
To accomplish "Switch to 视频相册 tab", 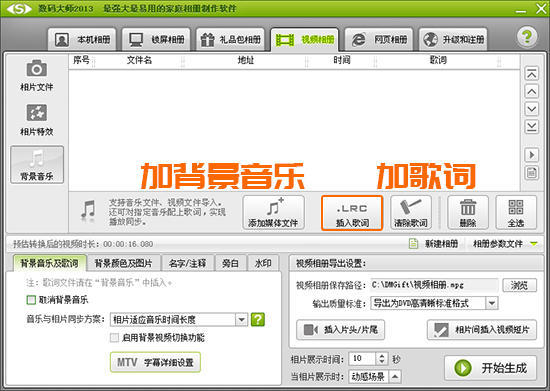I will click(x=304, y=40).
